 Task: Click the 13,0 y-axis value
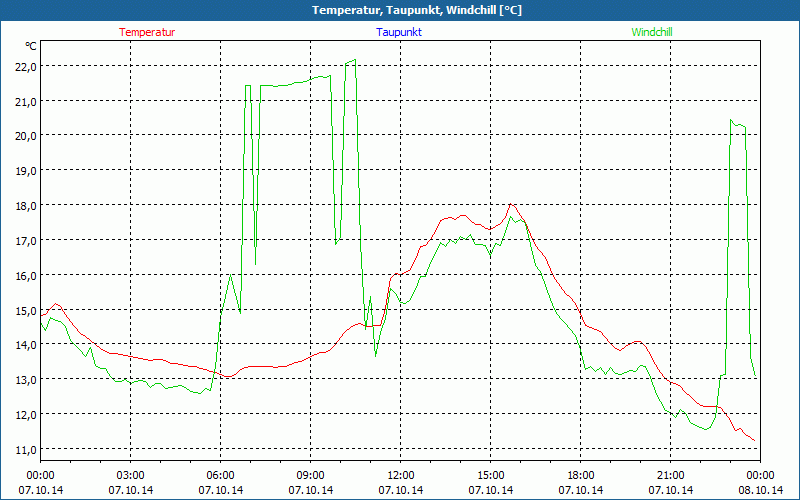click(26, 380)
